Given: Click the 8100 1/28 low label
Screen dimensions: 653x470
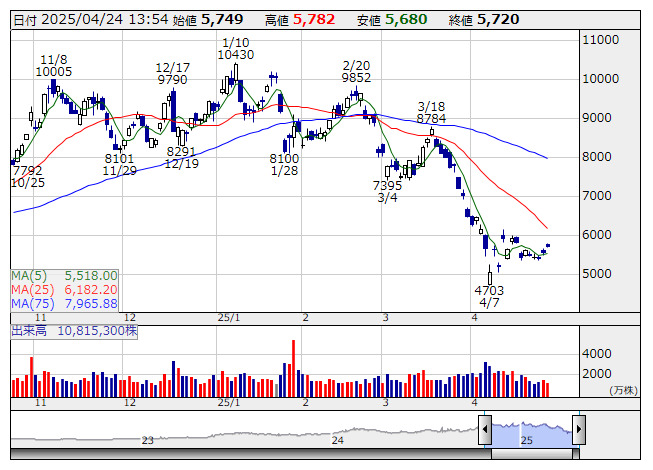Looking at the screenshot, I should (284, 165).
